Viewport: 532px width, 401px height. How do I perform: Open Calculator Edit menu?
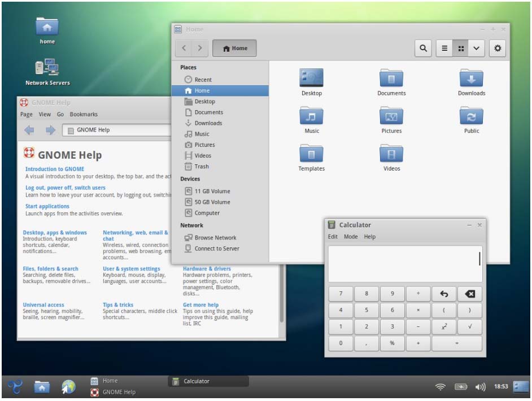(x=333, y=237)
